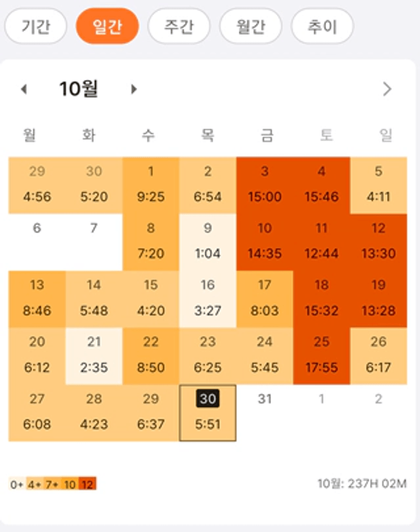Screen dimensions: 420x532
Task: Click empty October 6 date cell
Action: [x=37, y=242]
